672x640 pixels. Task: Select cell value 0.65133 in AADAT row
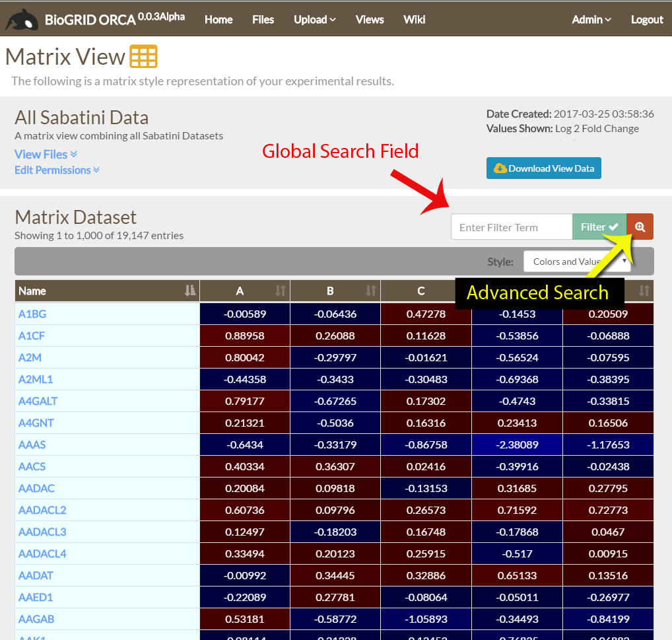[517, 575]
